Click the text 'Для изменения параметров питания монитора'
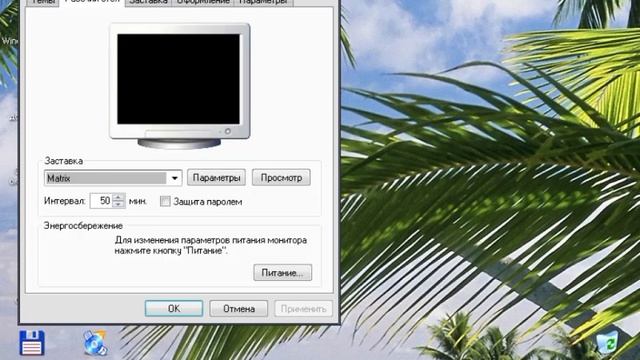The width and height of the screenshot is (640, 360). (x=211, y=240)
